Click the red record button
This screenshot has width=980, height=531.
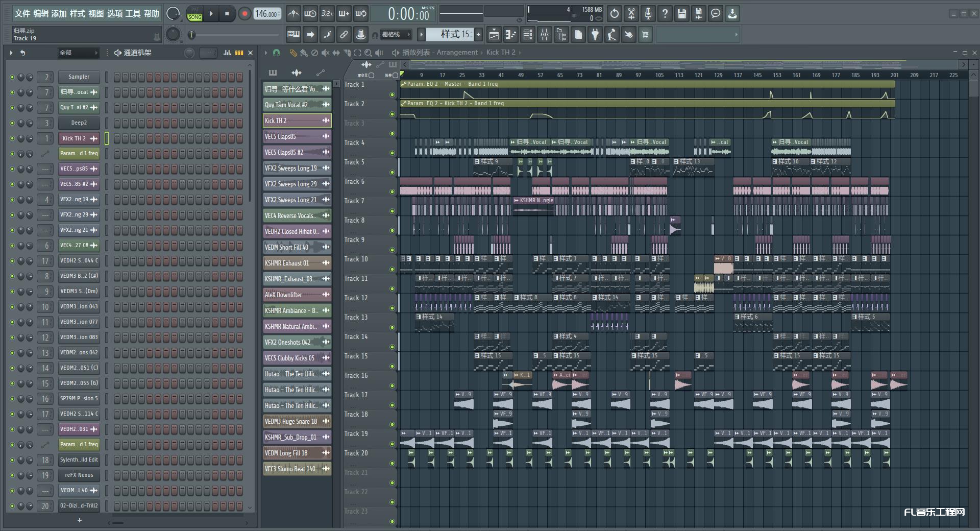pyautogui.click(x=244, y=14)
